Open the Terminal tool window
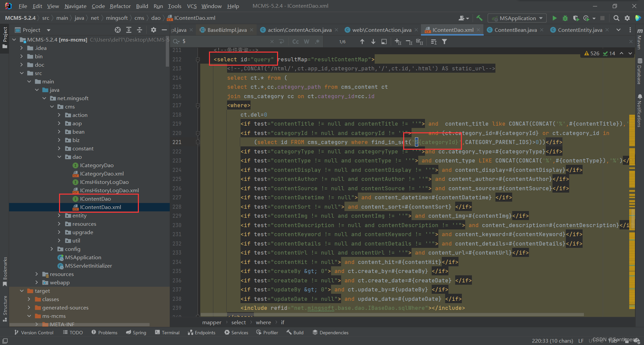Screen dimensions: 644x345 [x=167, y=333]
